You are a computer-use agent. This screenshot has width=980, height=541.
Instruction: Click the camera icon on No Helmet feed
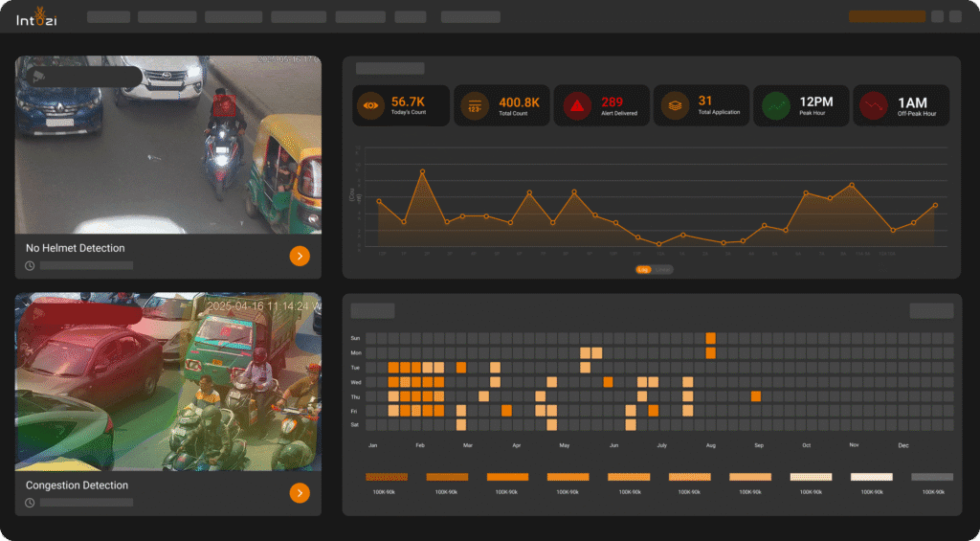[x=38, y=77]
